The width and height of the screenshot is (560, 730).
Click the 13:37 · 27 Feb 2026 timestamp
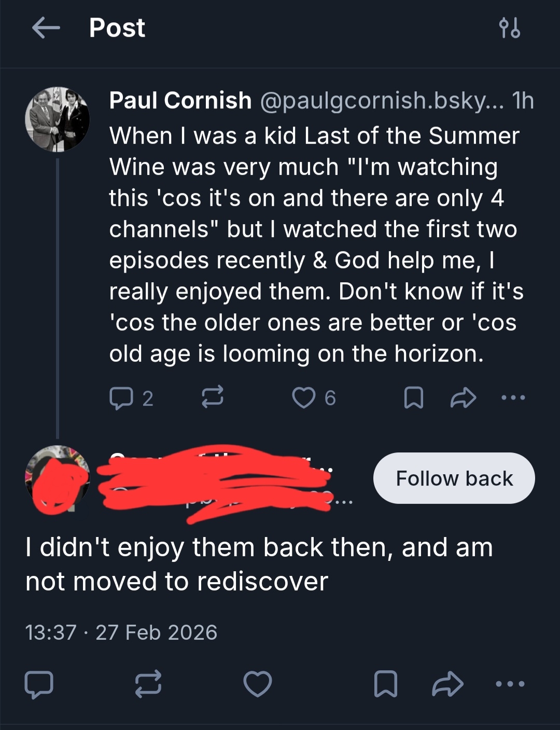121,632
